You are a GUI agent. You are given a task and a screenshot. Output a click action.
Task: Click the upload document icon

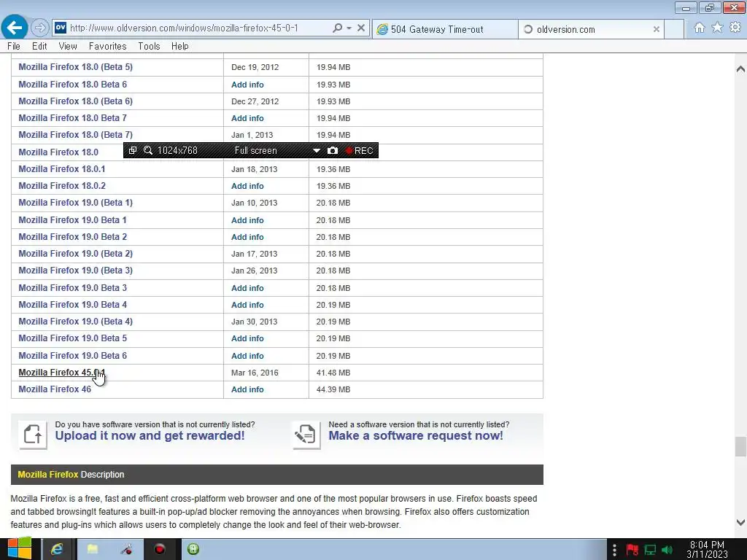(x=33, y=435)
